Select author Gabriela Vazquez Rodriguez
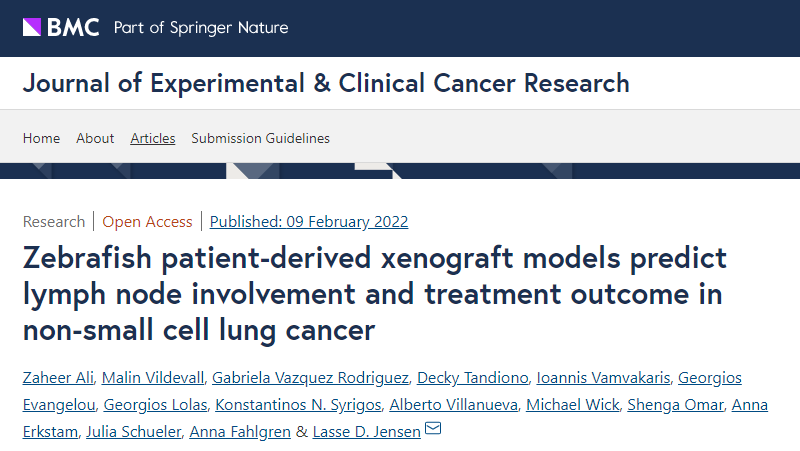800x451 pixels. [x=312, y=377]
